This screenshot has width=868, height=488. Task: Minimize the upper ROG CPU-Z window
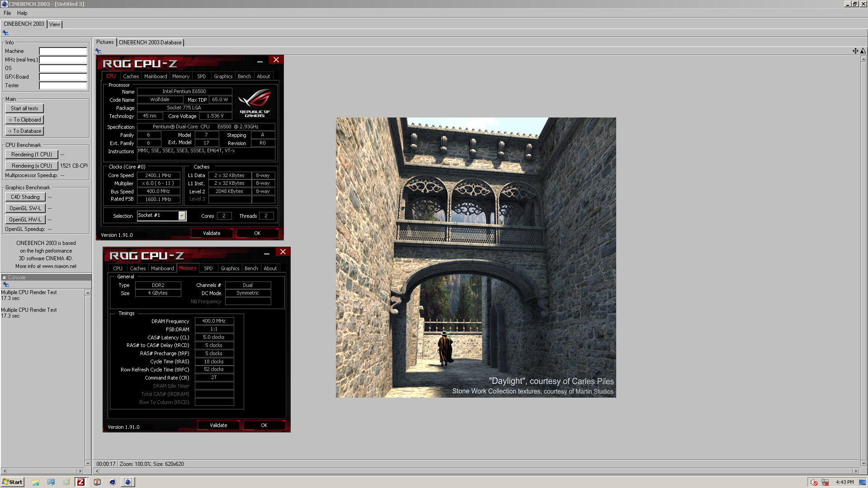(260, 61)
